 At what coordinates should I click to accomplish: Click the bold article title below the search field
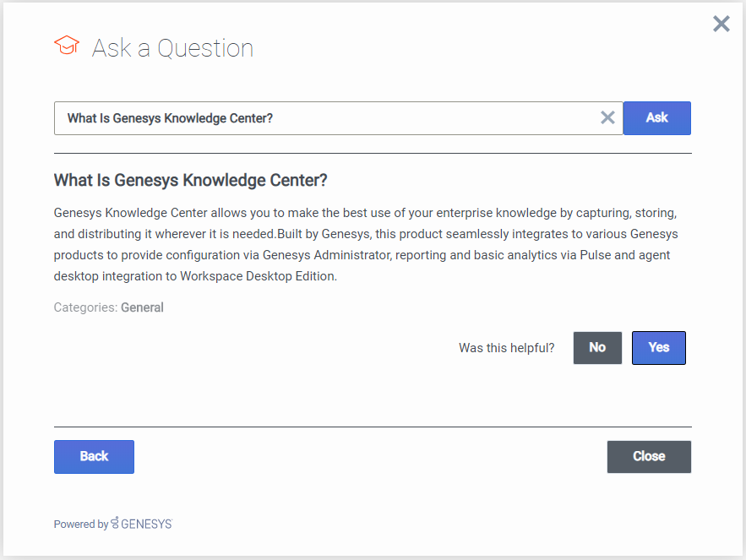[x=190, y=180]
